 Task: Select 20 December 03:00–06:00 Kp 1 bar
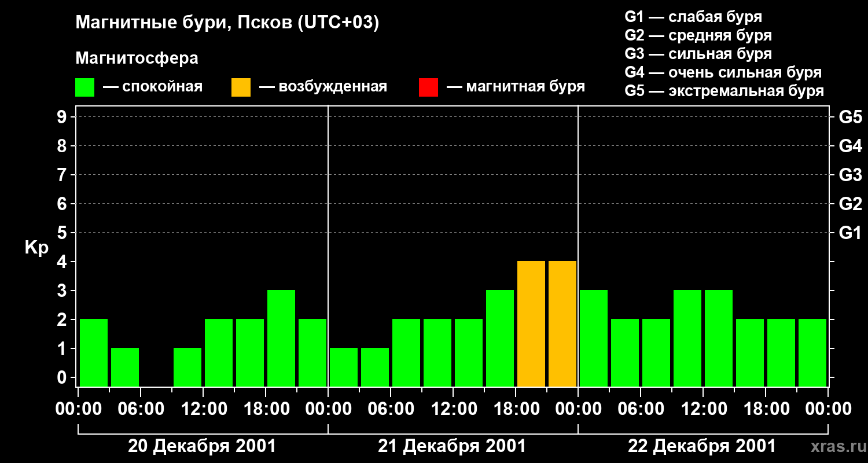tap(125, 367)
